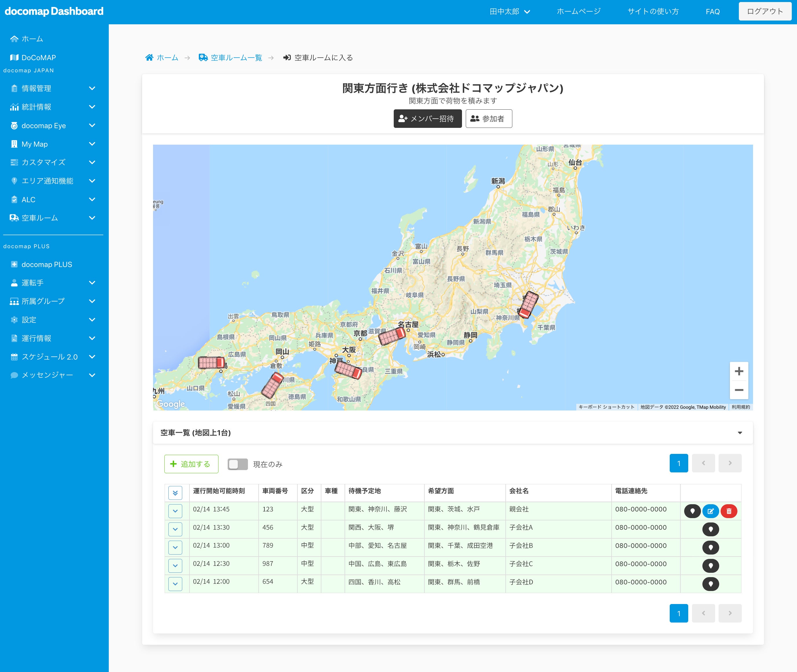Click page 1 in the top pagination
This screenshot has width=797, height=672.
(678, 463)
